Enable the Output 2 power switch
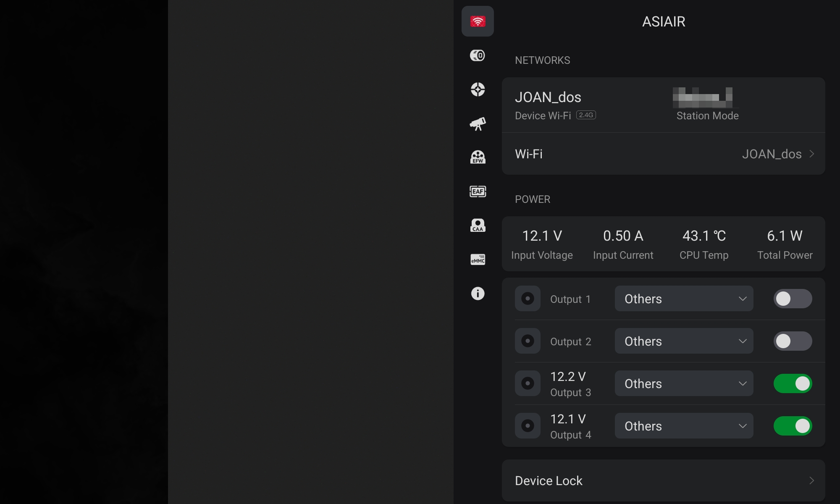 tap(793, 341)
